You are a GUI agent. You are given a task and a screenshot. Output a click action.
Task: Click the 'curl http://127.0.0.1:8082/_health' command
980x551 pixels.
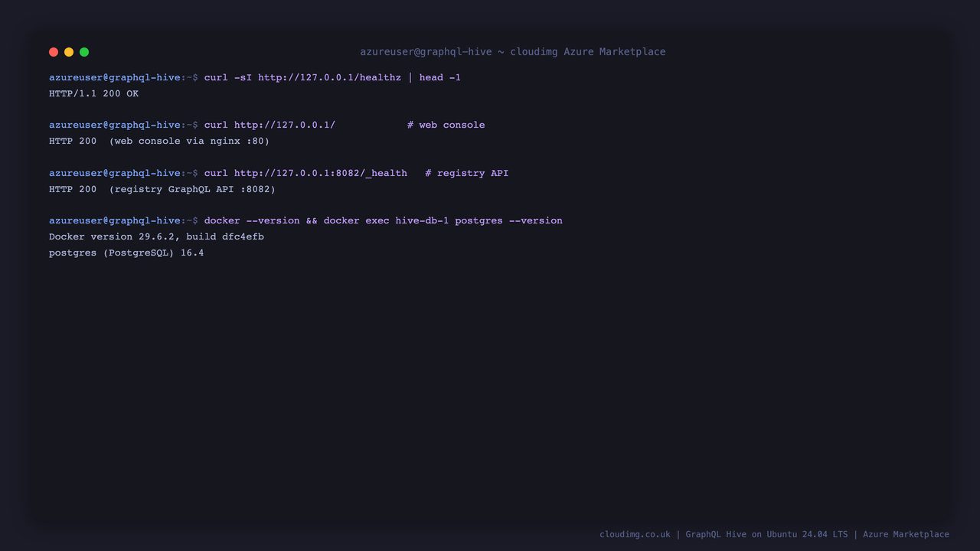tap(305, 173)
